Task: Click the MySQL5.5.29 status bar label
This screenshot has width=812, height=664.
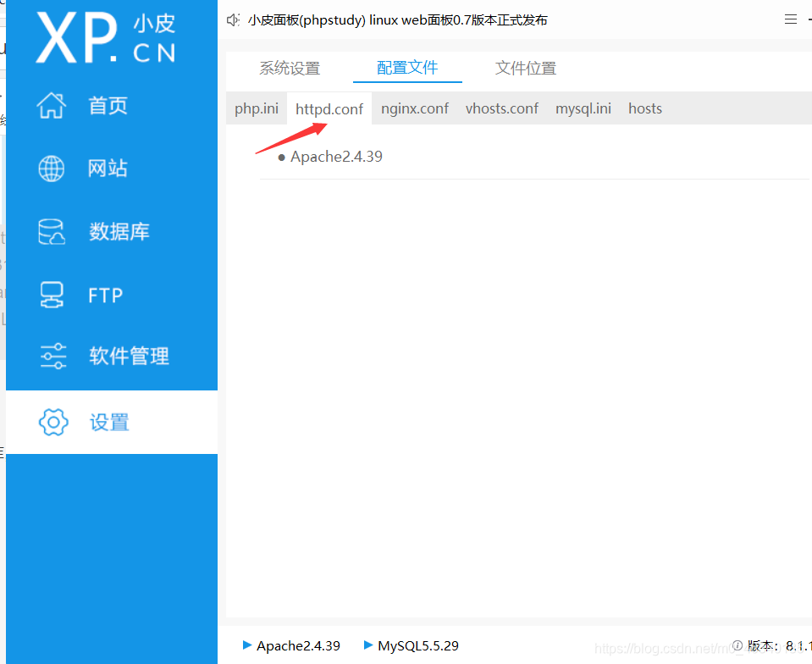Action: [x=418, y=645]
